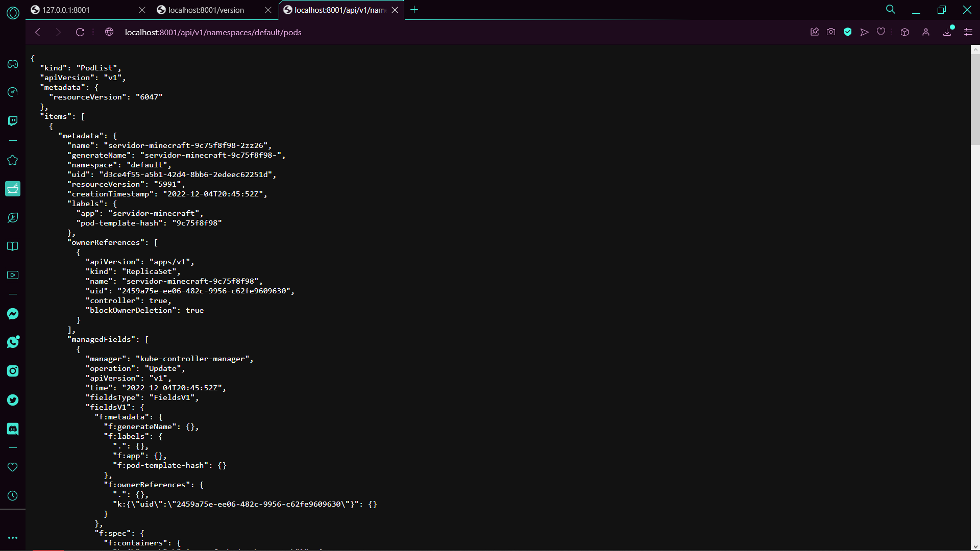Open Facebook Messenger in sidebar
This screenshot has width=980, height=551.
tap(13, 314)
